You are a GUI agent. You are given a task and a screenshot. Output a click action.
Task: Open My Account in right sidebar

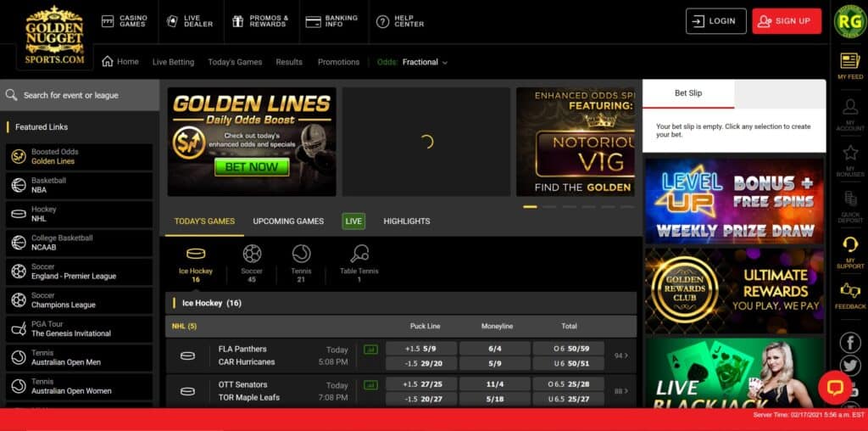[849, 115]
